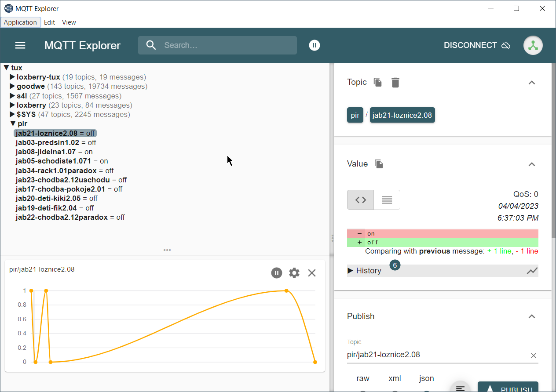Click the right panel scrollbar
The image size is (556, 392).
click(553, 149)
